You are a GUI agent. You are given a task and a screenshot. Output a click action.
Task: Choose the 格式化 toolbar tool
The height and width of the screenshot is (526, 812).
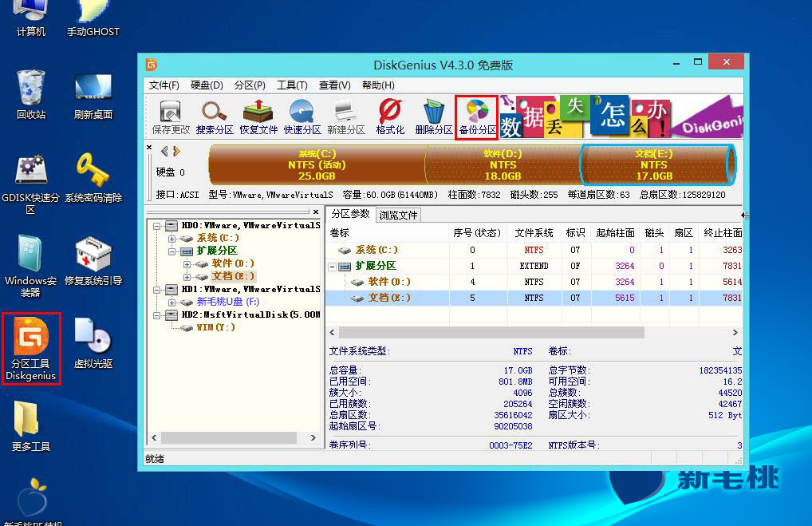[390, 117]
